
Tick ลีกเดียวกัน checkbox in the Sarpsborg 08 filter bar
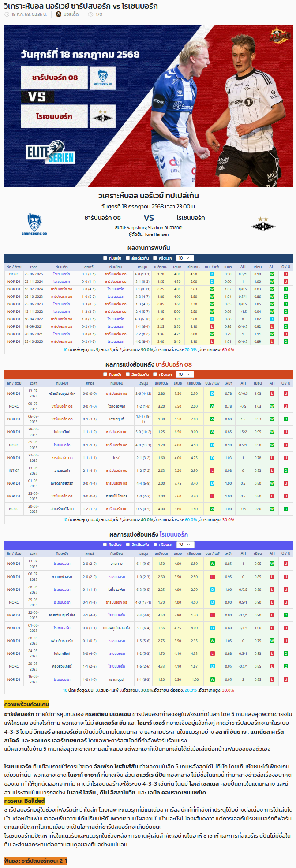pyautogui.click(x=127, y=375)
